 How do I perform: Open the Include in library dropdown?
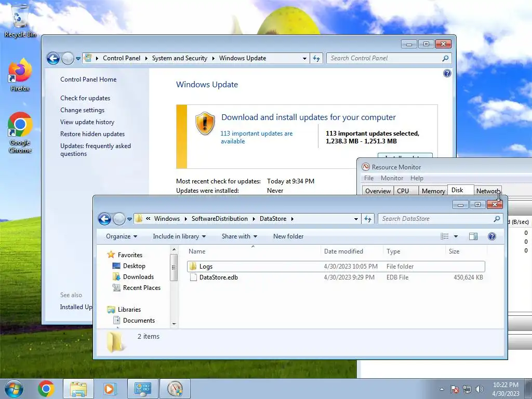(179, 236)
